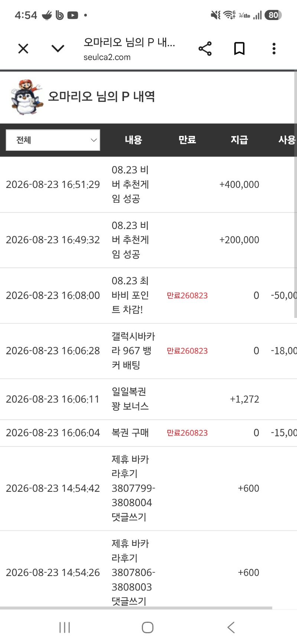The width and height of the screenshot is (297, 644).
Task: Select the 지급 column header
Action: (239, 140)
